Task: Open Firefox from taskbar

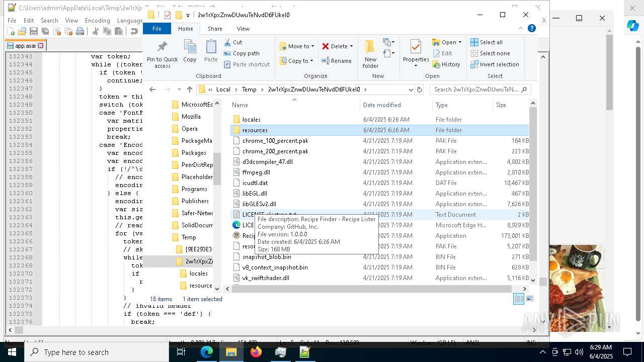Action: pos(256,352)
